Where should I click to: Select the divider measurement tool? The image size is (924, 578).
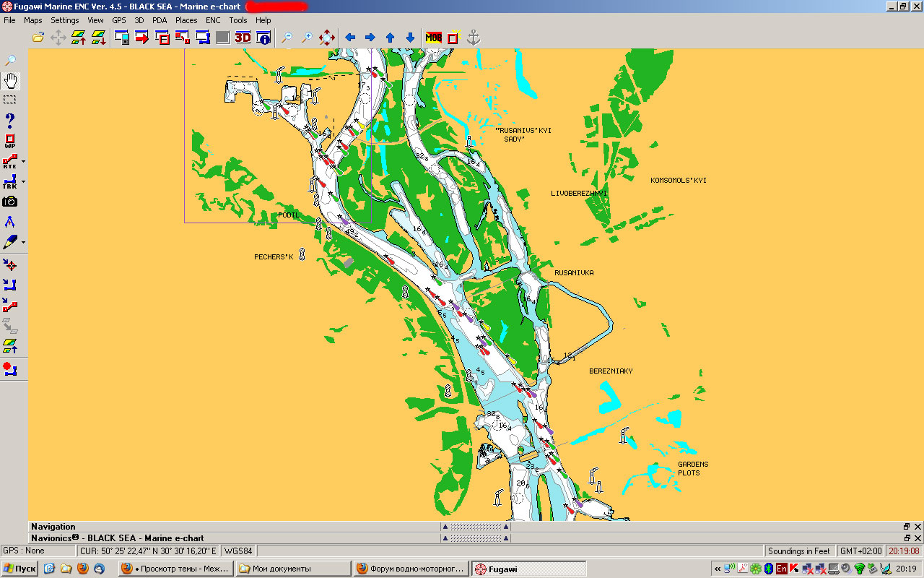pos(10,222)
